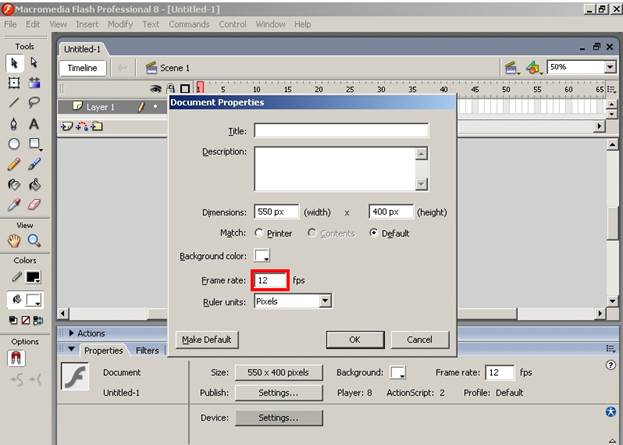The width and height of the screenshot is (623, 445).
Task: Open the Fill color swatch
Action: [x=33, y=300]
